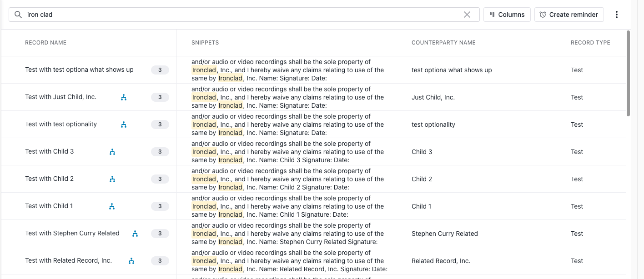
Task: Click the count badge on Child 2 row
Action: click(x=160, y=179)
